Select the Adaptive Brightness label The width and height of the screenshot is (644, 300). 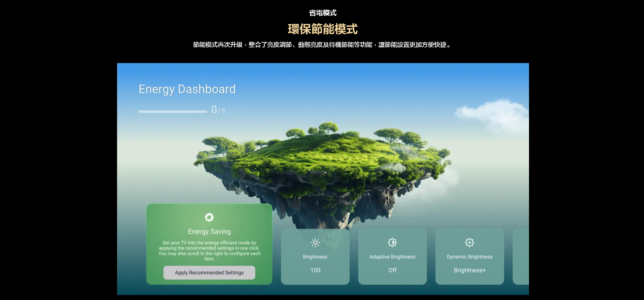click(392, 257)
